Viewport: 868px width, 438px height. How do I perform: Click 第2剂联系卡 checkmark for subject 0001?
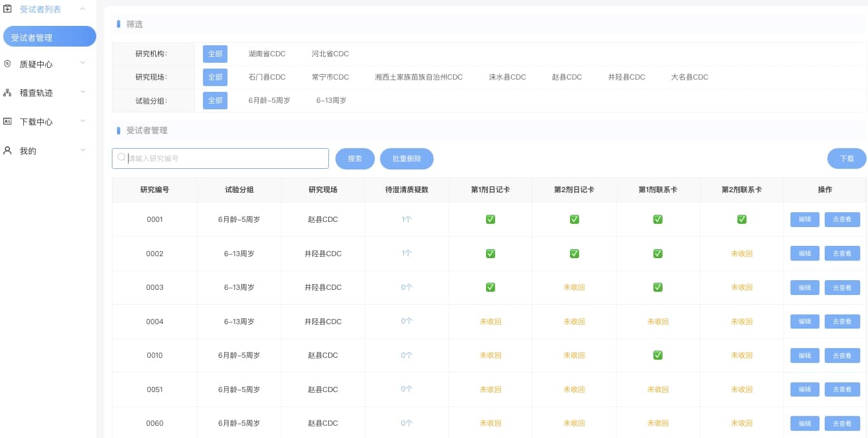742,219
